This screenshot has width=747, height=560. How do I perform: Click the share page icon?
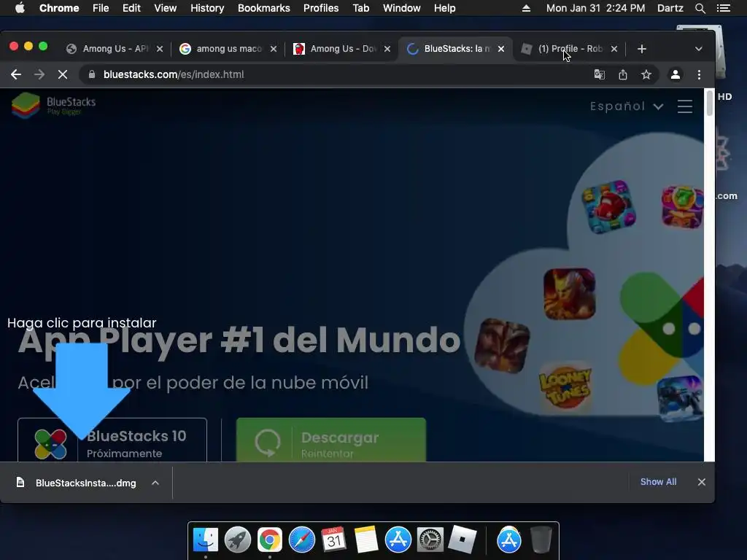(623, 74)
